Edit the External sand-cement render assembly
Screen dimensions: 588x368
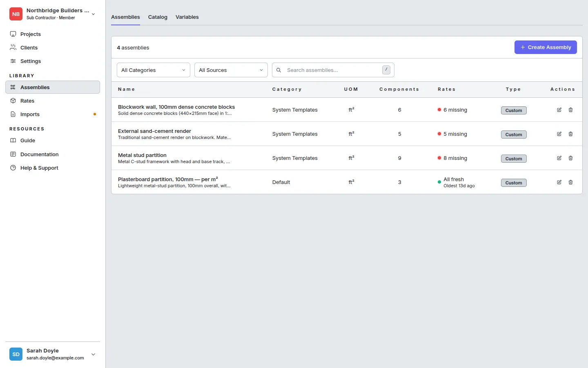[559, 134]
